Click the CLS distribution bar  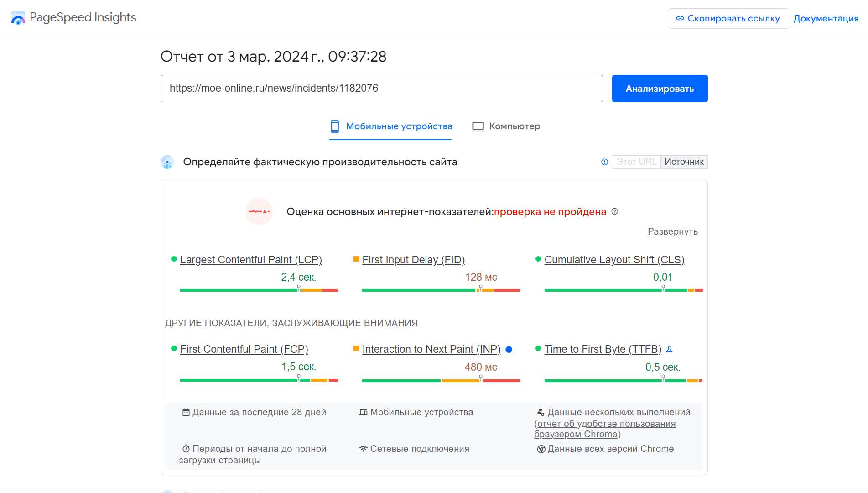point(624,290)
